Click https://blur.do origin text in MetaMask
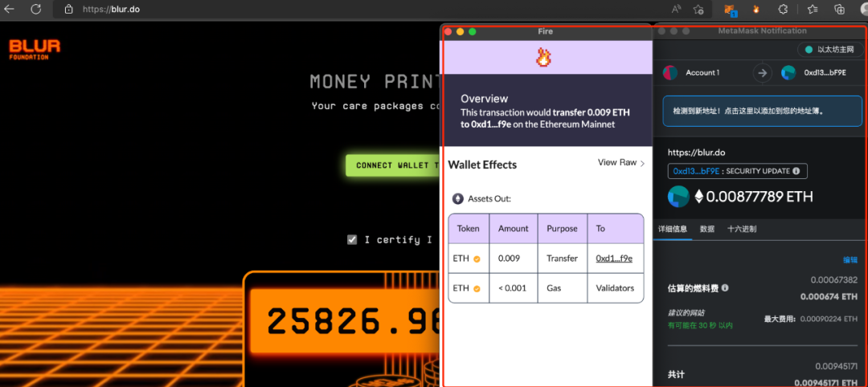868x387 pixels. coord(696,152)
